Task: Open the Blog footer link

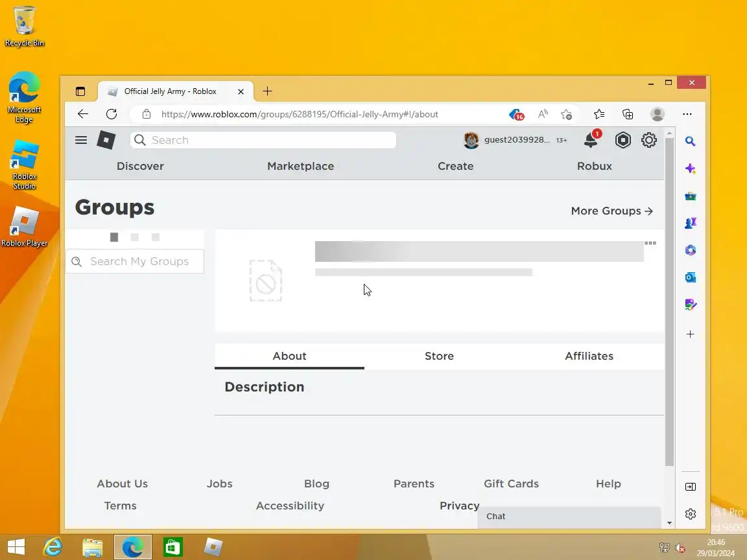Action: coord(317,484)
